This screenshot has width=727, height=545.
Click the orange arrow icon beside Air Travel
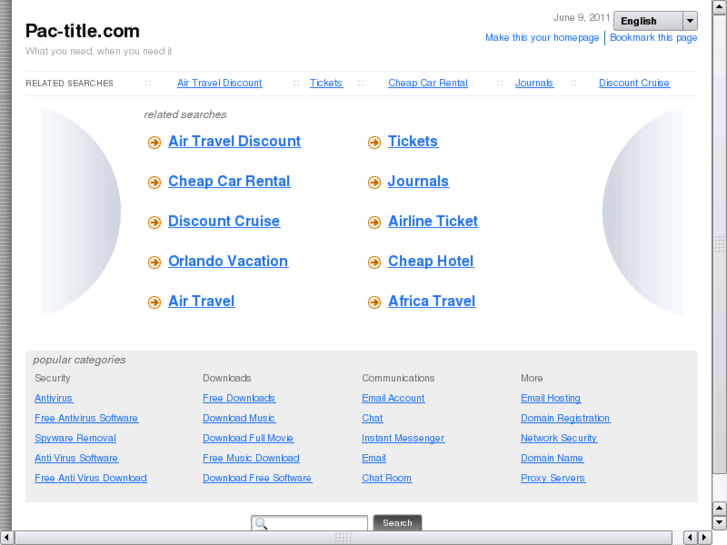tap(154, 302)
